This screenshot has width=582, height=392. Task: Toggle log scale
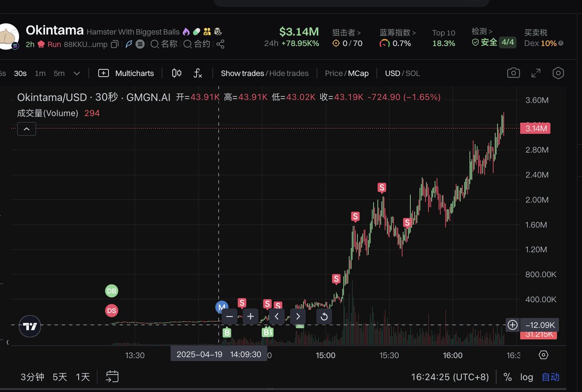coord(527,377)
